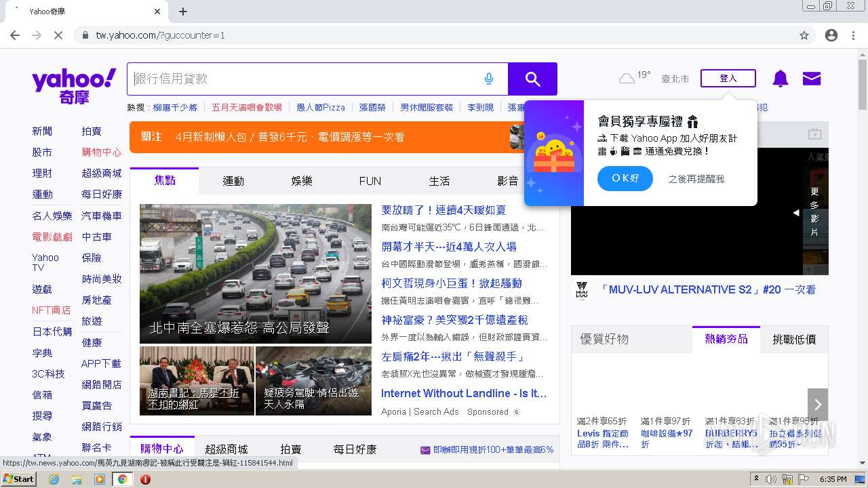Open file explorer folder in taskbar
Viewport: 868px width, 488px height.
(x=77, y=479)
